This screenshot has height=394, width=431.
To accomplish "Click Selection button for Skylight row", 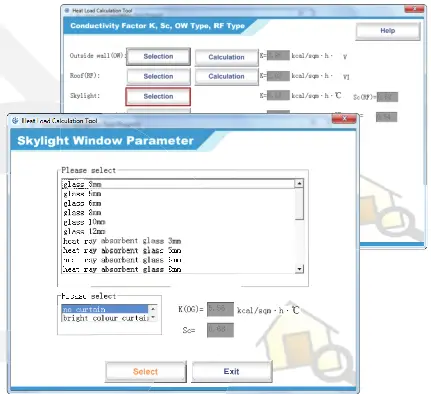I will point(158,96).
